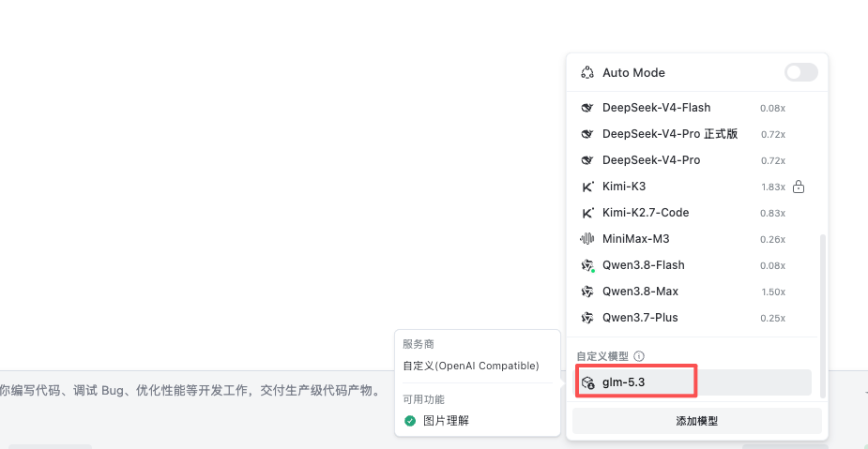868x449 pixels.
Task: Click the MiniMax-M3 waveform icon
Action: [586, 239]
